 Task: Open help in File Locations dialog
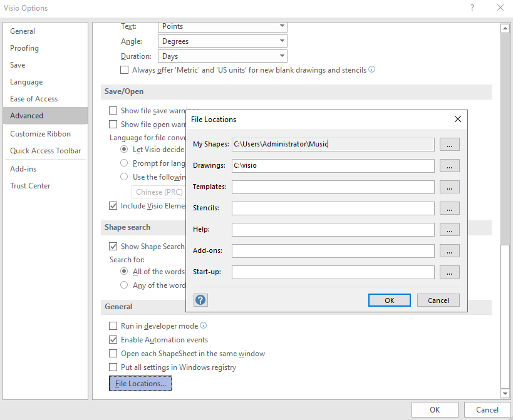200,300
